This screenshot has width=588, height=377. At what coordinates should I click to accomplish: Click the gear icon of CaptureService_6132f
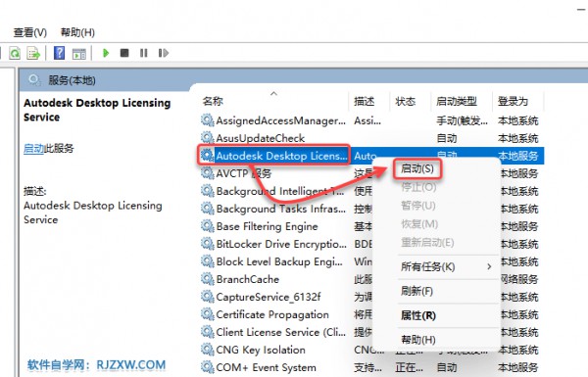click(x=207, y=297)
